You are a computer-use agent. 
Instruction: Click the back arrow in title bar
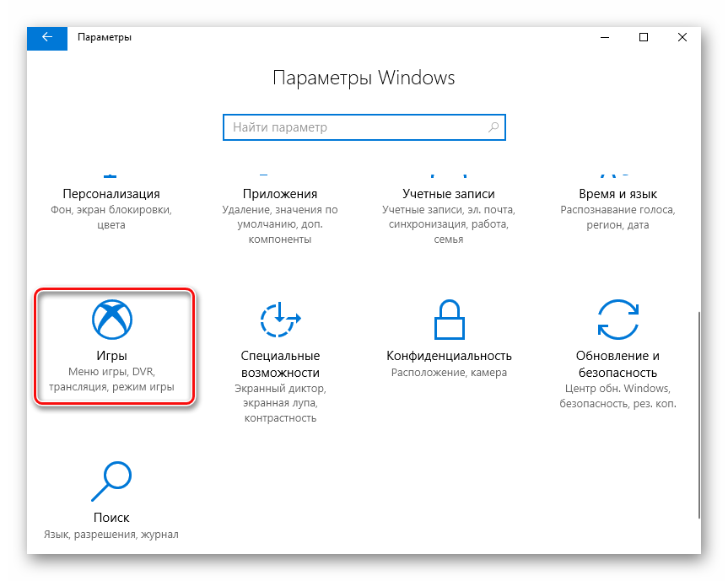pyautogui.click(x=47, y=38)
